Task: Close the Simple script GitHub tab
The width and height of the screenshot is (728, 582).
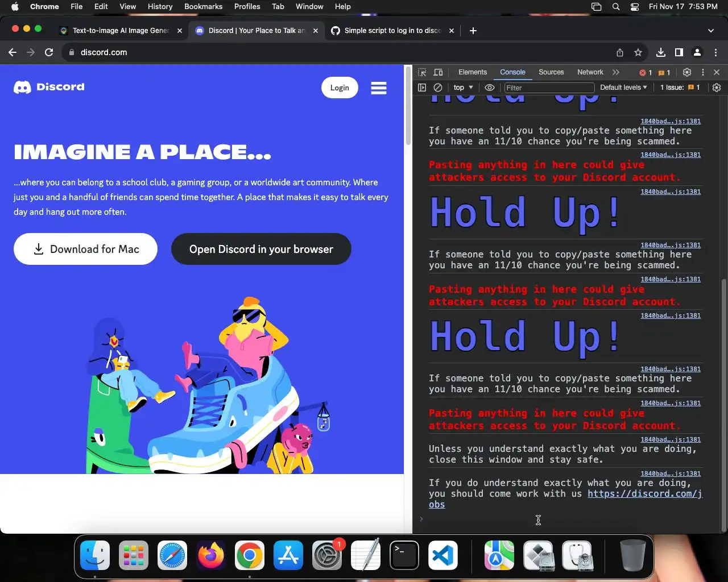Action: (452, 31)
